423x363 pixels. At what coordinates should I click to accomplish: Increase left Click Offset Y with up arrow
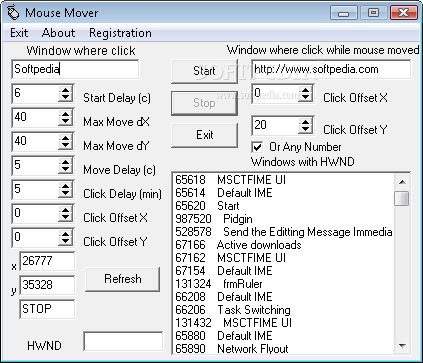(x=66, y=234)
